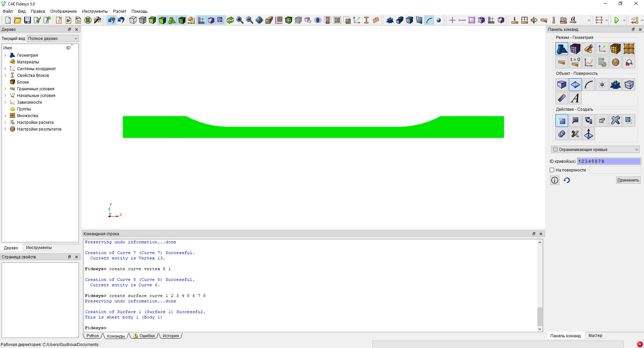Toggle green meshed cube display mode

[x=182, y=20]
